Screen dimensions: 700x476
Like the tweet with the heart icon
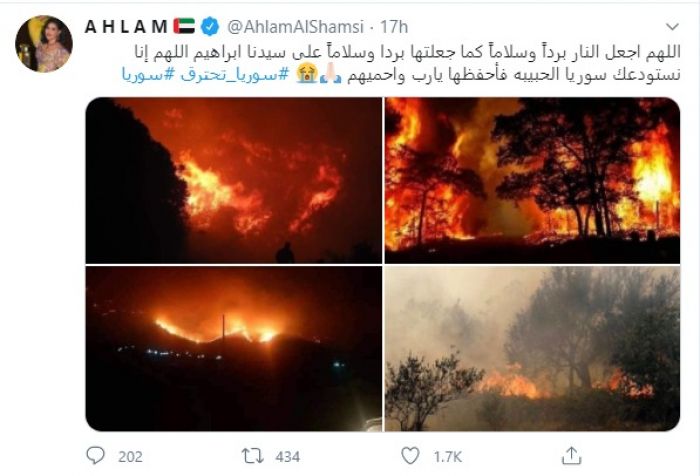point(410,456)
